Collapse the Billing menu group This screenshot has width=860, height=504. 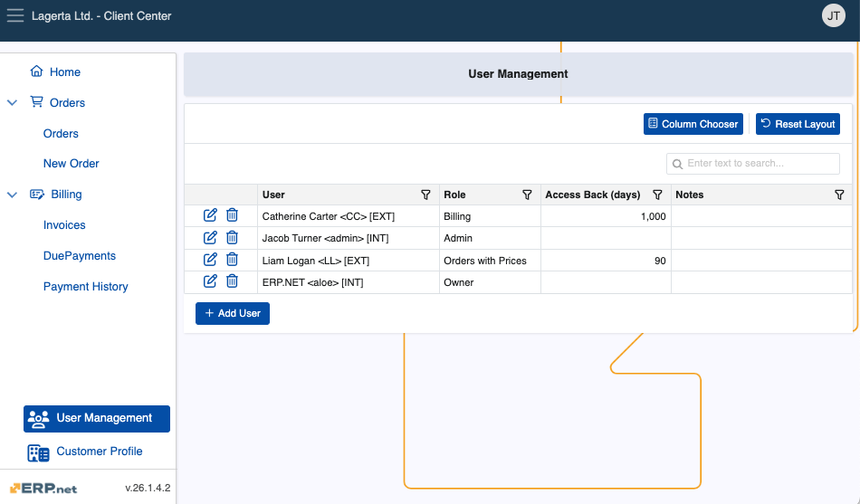(12, 195)
